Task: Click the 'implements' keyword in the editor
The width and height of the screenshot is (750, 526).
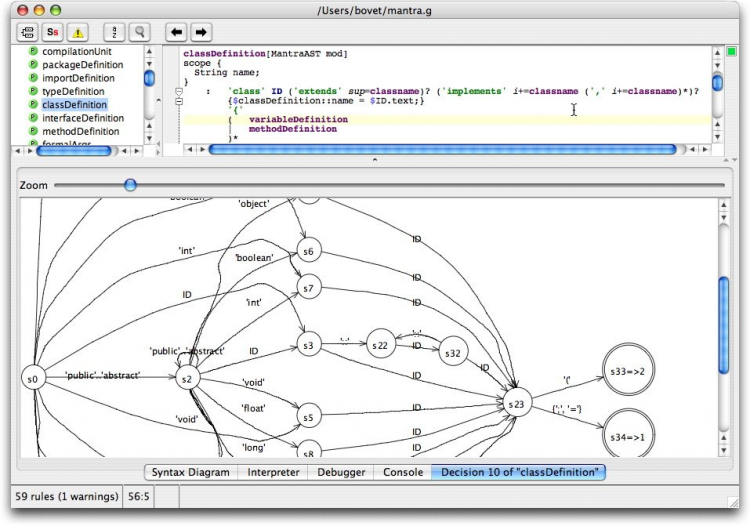Action: point(474,91)
